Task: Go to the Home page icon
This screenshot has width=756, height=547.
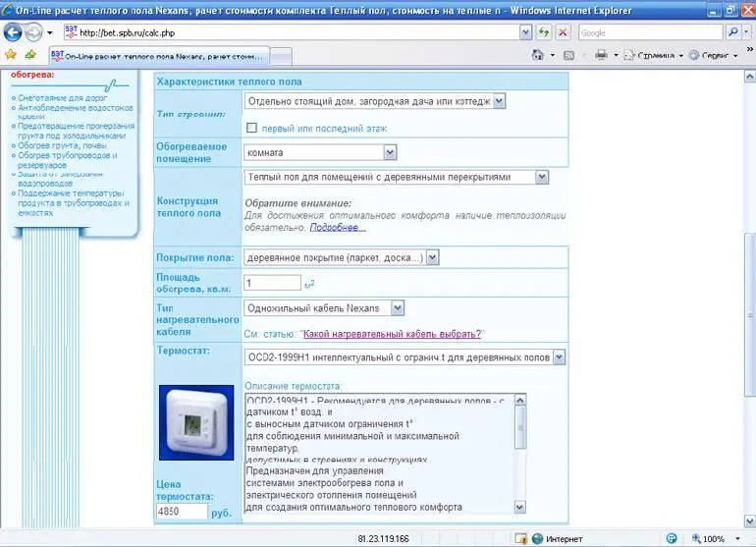Action: click(538, 55)
